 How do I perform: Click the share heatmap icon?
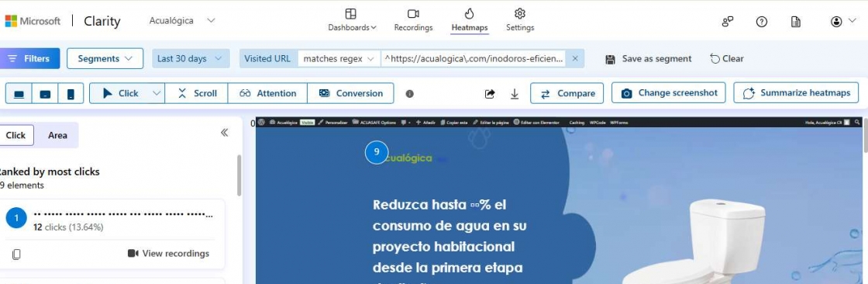489,94
